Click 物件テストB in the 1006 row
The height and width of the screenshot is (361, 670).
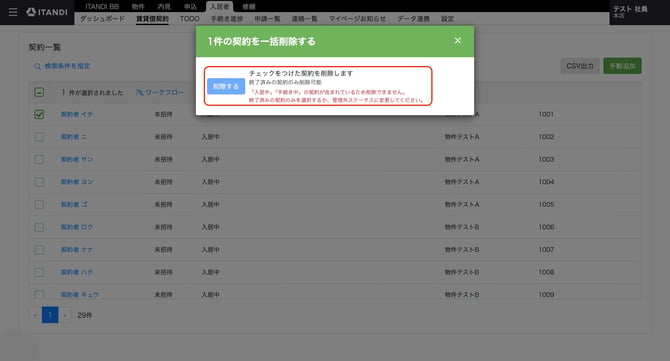pos(462,227)
